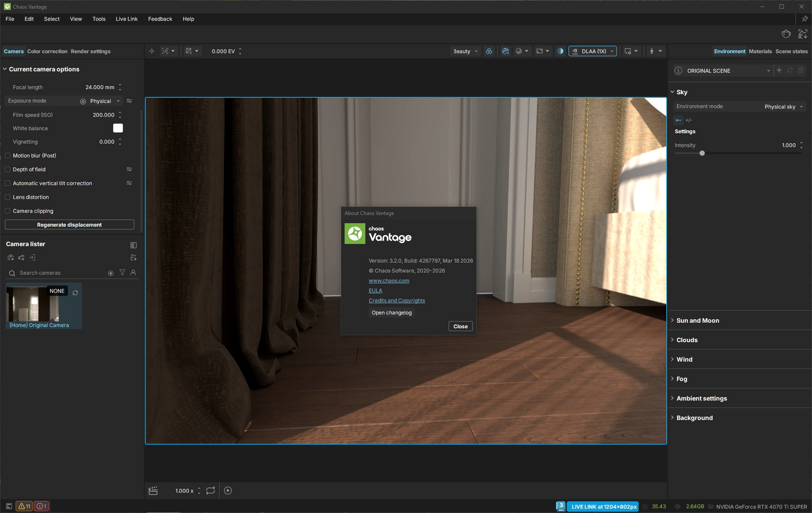Click the play animation button
The height and width of the screenshot is (513, 812).
(x=228, y=491)
